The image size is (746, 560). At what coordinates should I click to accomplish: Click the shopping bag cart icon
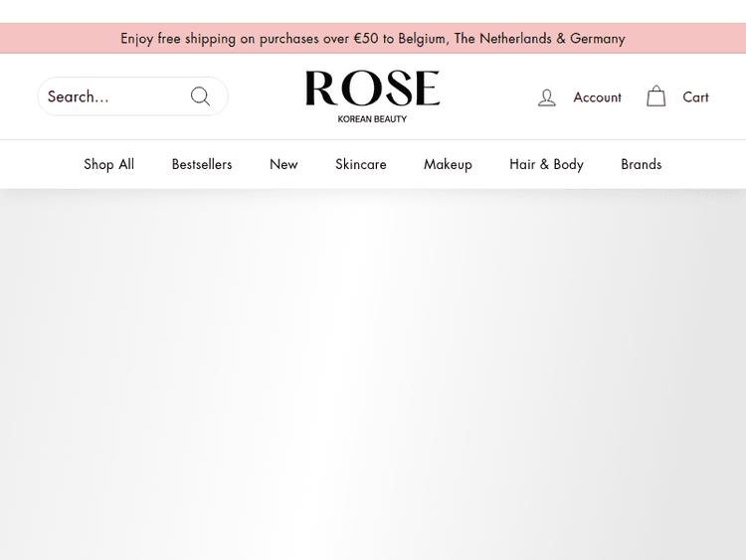656,96
